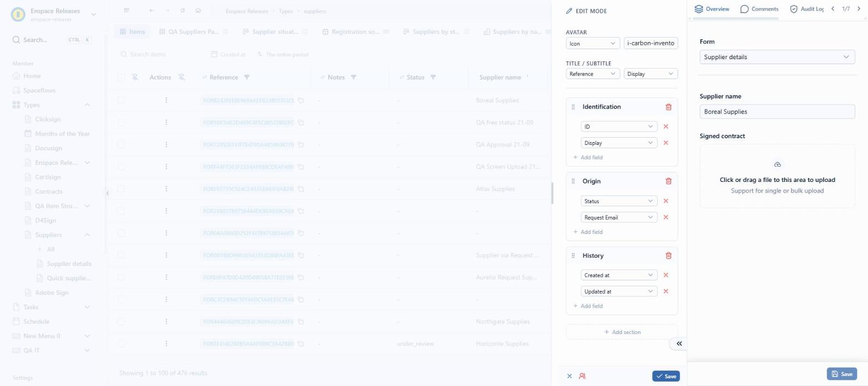This screenshot has width=868, height=386.
Task: Click the avatar icon name field
Action: (650, 43)
